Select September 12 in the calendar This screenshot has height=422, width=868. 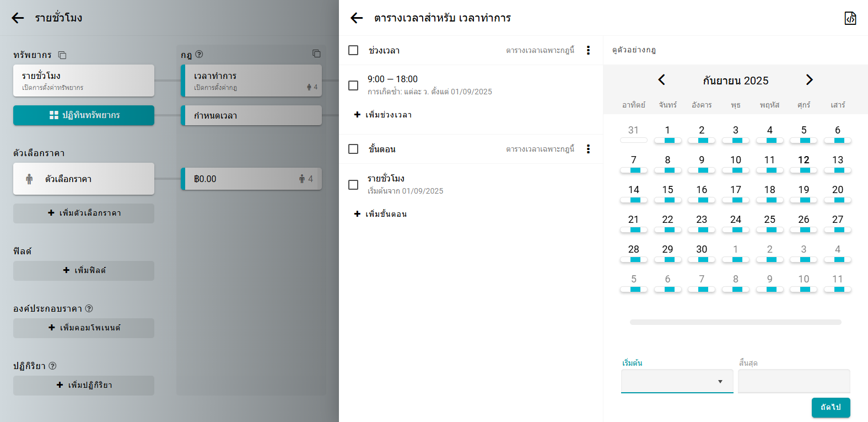(x=804, y=161)
